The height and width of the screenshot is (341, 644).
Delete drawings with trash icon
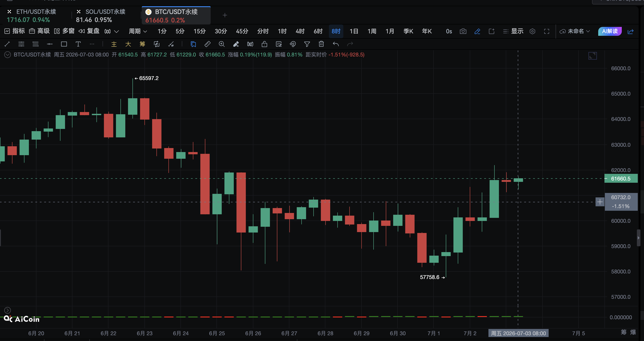coord(322,44)
